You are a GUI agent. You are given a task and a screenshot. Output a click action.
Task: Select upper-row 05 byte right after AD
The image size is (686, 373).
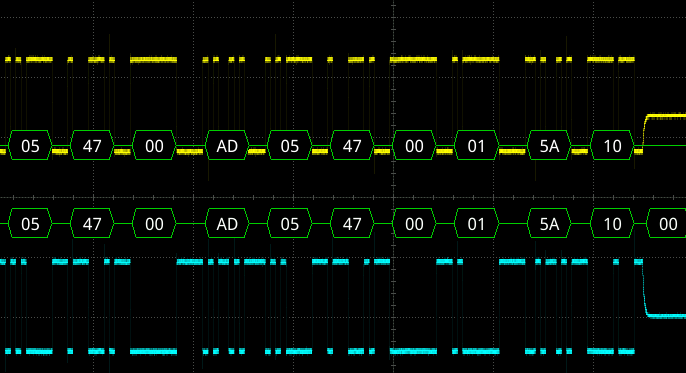(x=290, y=146)
